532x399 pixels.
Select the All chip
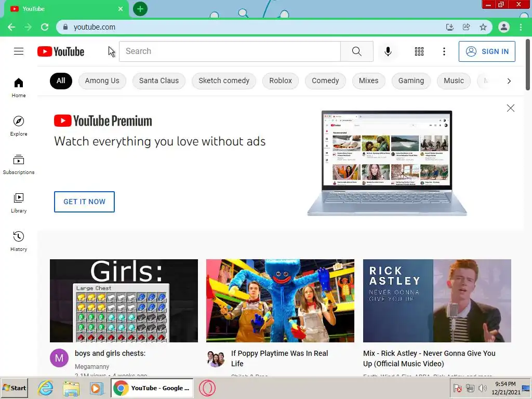point(61,81)
